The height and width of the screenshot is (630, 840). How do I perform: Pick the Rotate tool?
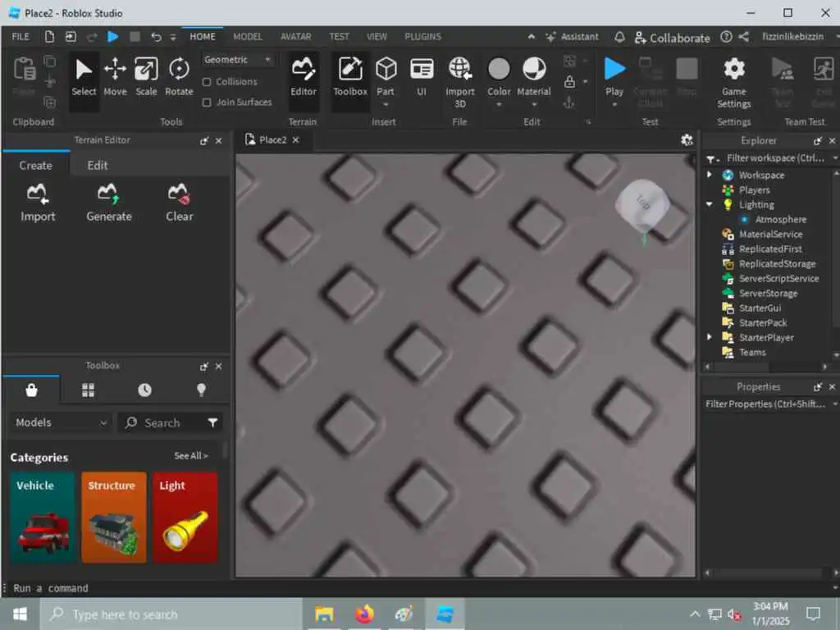(x=179, y=78)
